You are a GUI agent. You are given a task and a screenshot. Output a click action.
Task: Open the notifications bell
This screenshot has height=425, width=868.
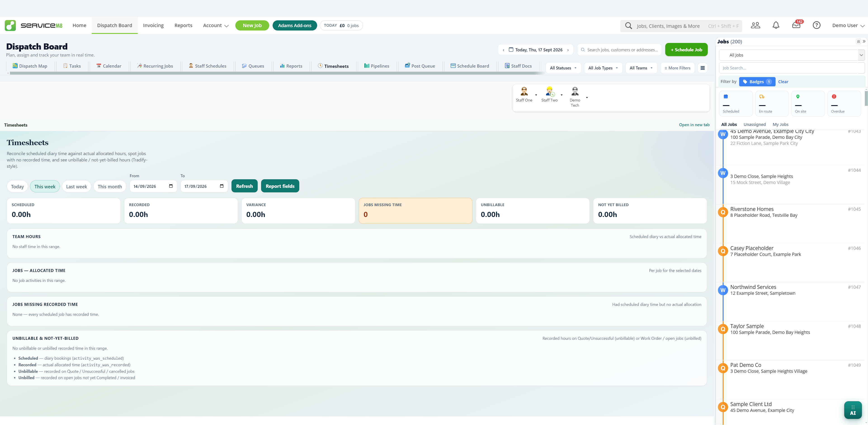coord(776,25)
